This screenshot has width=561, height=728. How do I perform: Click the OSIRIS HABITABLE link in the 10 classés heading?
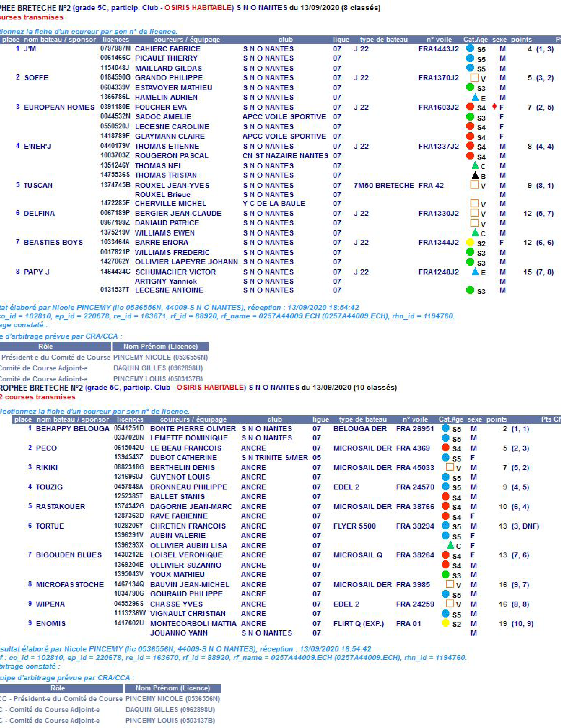pyautogui.click(x=210, y=388)
